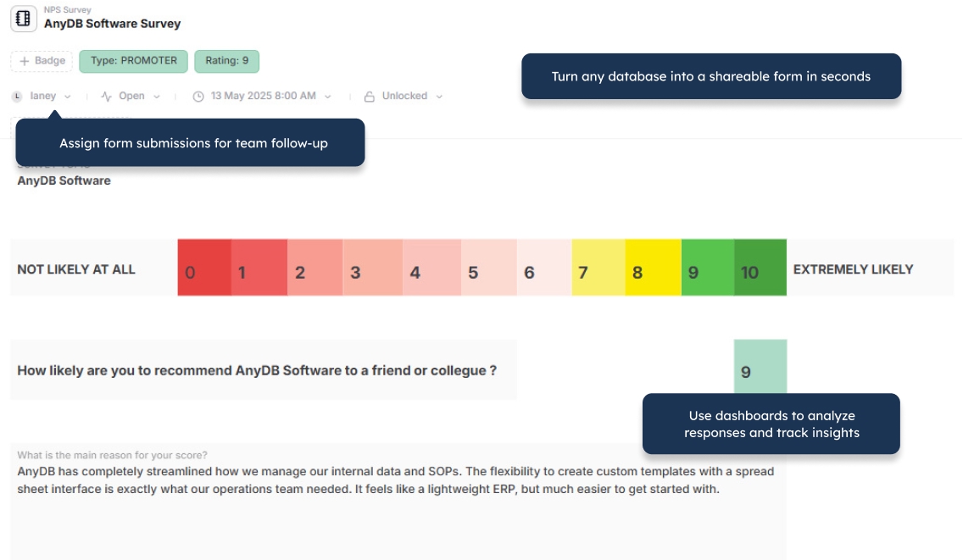Click the laney avatar icon
963x560 pixels.
[x=17, y=97]
